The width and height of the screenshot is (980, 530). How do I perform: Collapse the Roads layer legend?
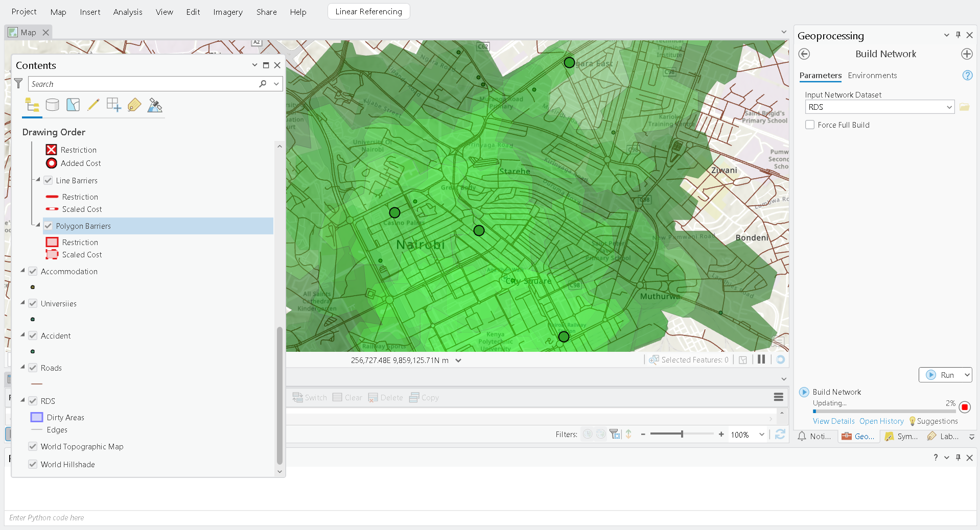click(x=22, y=367)
